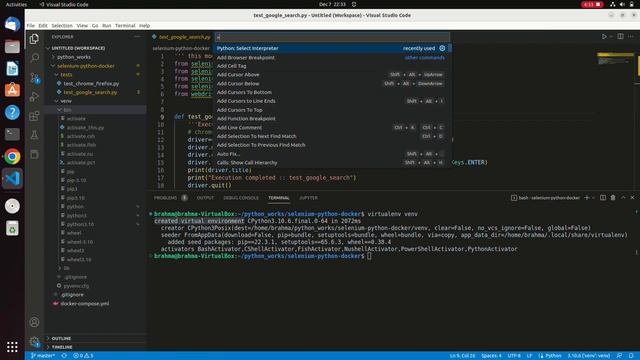Open Explorer panel ellipsis menu

click(137, 37)
